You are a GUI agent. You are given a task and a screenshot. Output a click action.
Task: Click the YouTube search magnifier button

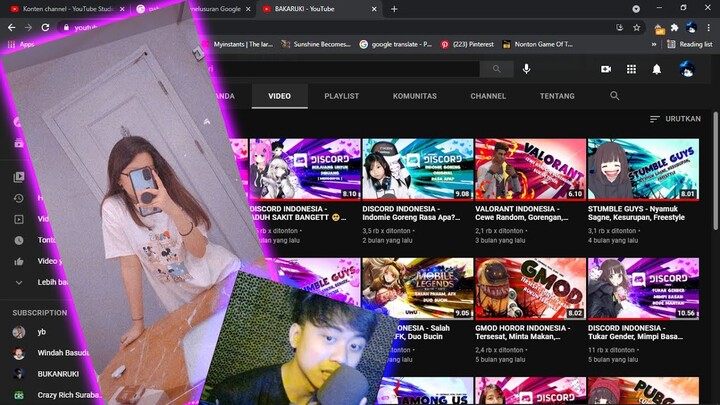pyautogui.click(x=495, y=69)
